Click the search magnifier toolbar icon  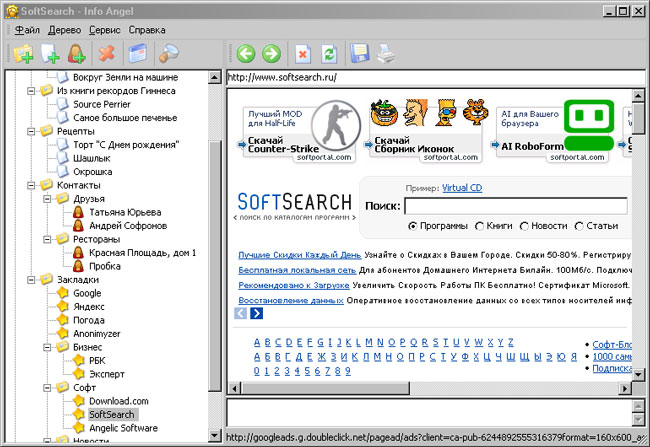[169, 53]
